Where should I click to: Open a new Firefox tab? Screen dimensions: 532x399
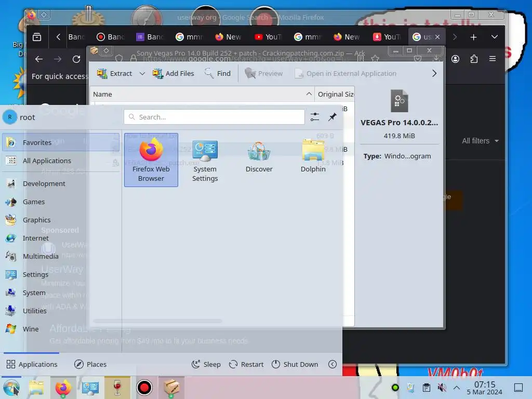coord(473,37)
